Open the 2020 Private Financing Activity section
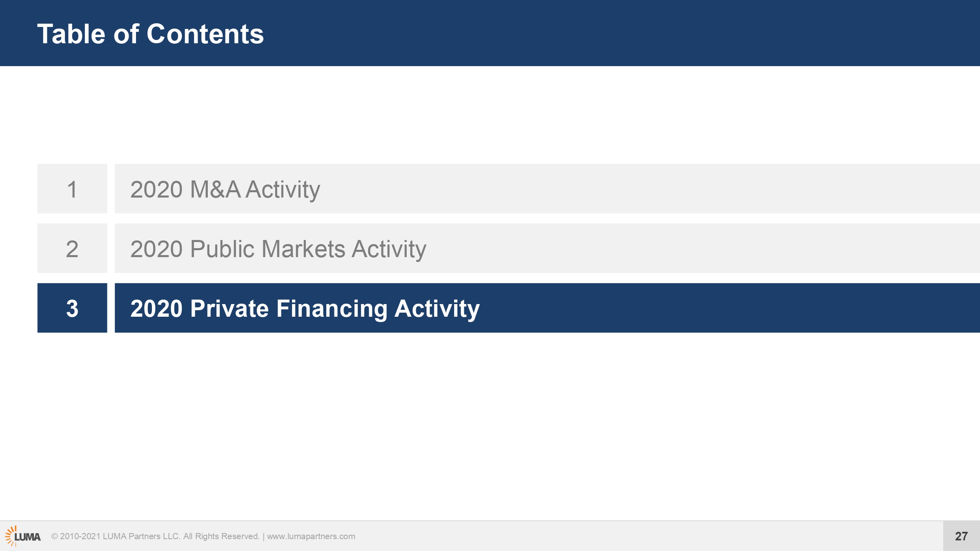980x551 pixels. pyautogui.click(x=547, y=308)
